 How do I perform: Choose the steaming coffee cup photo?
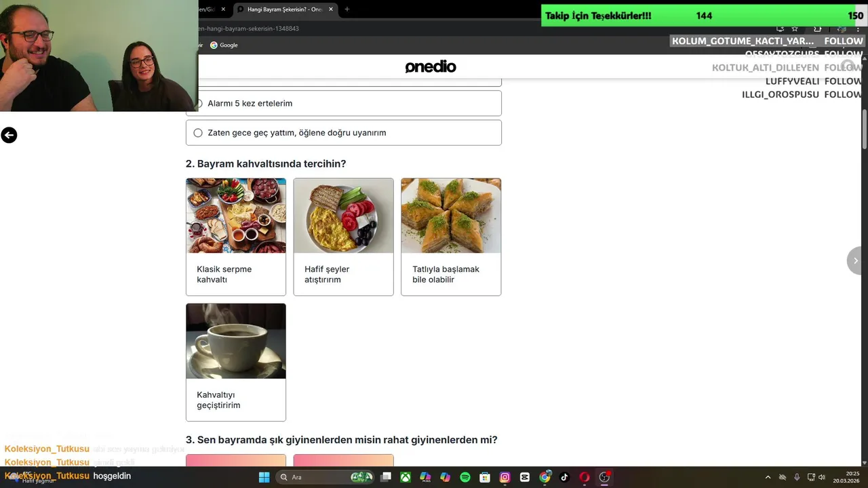236,341
